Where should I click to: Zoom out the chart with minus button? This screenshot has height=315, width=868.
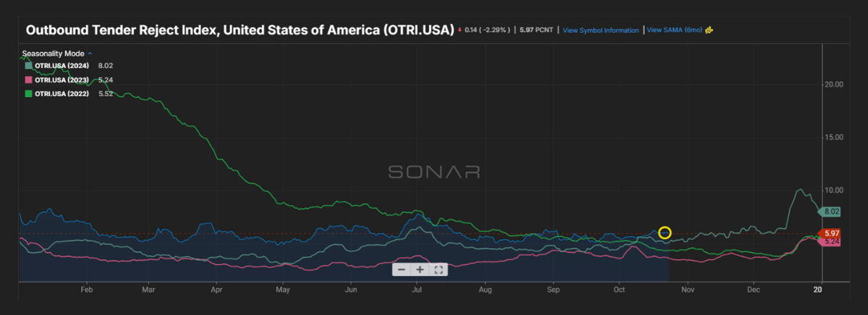point(401,269)
